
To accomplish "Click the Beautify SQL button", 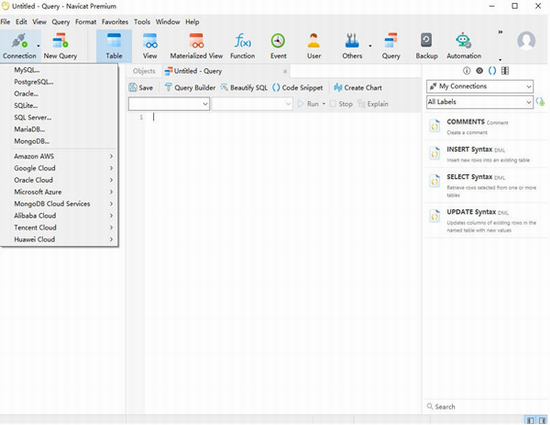I will (244, 88).
